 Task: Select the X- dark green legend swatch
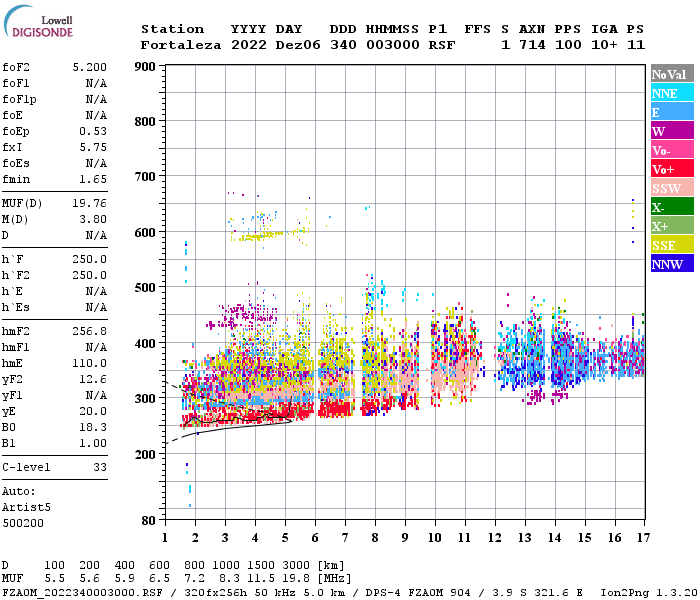tap(672, 207)
